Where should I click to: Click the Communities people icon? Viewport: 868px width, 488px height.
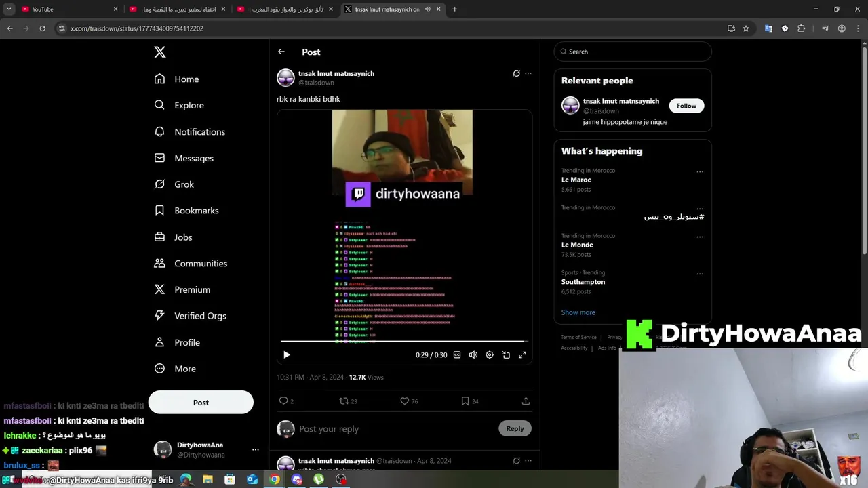pos(159,263)
